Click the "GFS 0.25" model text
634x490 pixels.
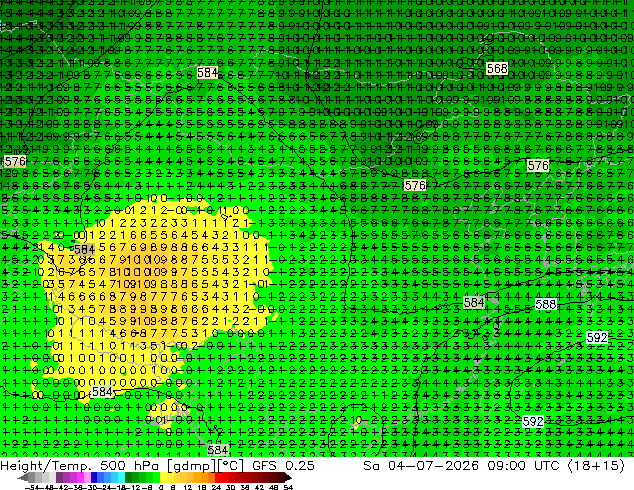coord(283,466)
